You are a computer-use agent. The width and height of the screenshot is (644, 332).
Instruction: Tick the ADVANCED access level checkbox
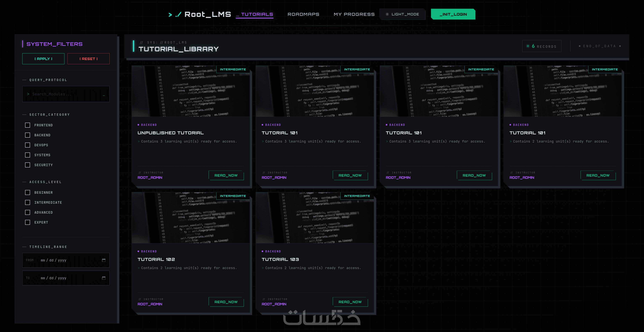tap(28, 212)
